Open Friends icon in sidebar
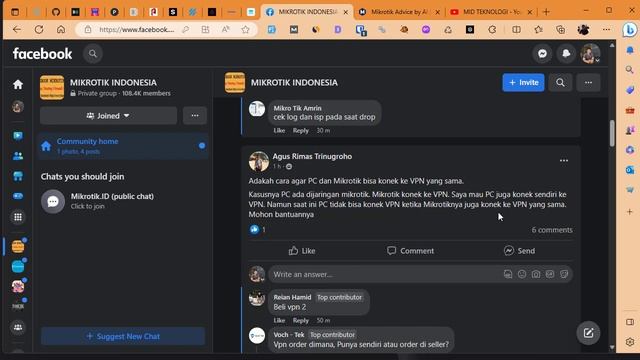Screen dimensions: 640x360 [x=18, y=156]
